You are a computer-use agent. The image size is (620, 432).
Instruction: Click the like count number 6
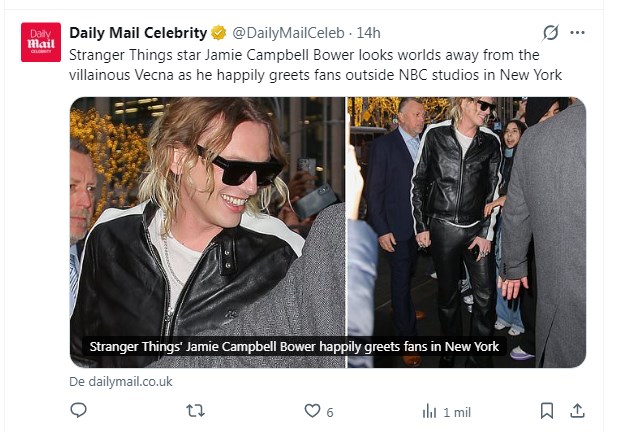click(x=330, y=412)
